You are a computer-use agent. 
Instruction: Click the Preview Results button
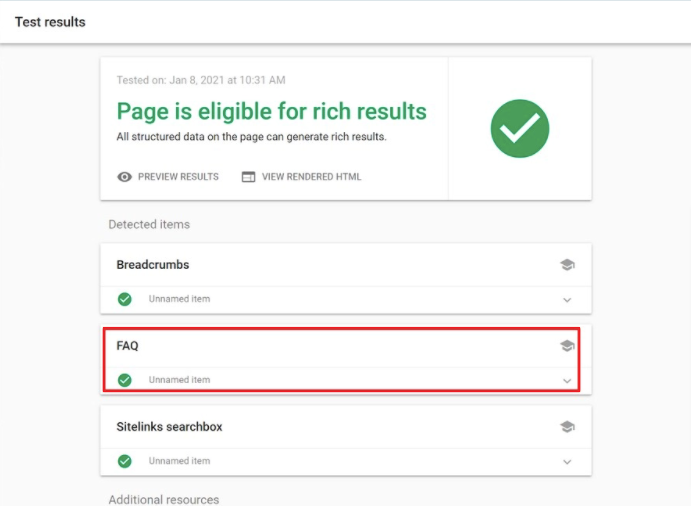point(177,177)
